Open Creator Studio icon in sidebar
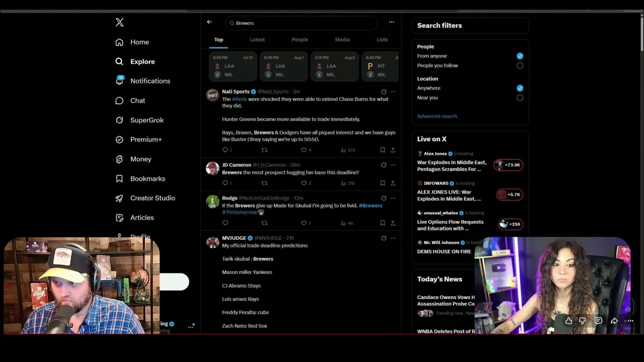Image resolution: width=644 pixels, height=362 pixels. [x=119, y=198]
